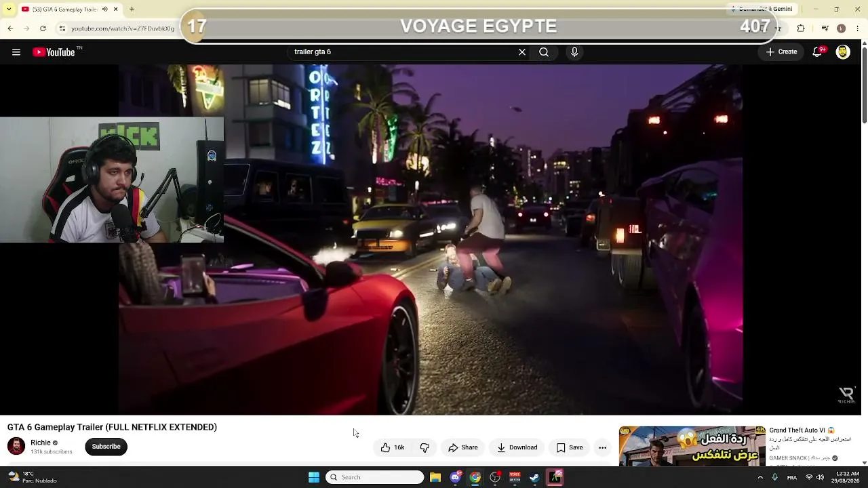
Task: Open File Explorer from the taskbar
Action: [435, 477]
